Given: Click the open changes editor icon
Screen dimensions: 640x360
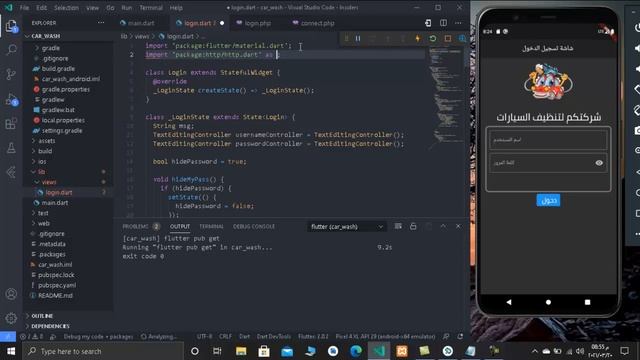Looking at the screenshot, I should coord(428,23).
